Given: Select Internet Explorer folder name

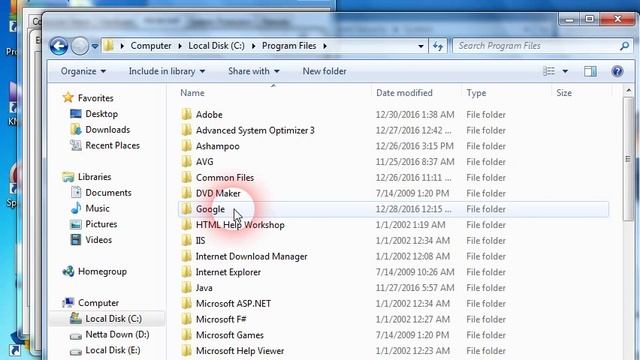Looking at the screenshot, I should 228,272.
